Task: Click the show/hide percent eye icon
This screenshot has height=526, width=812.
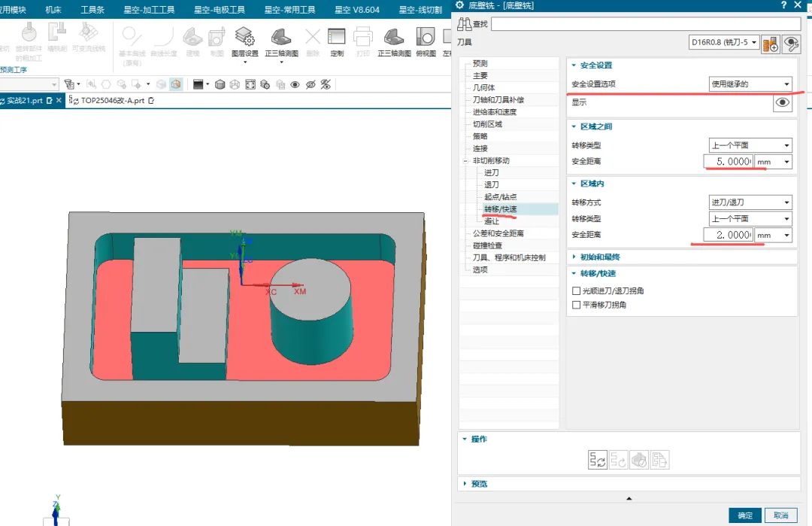Action: 326,84
